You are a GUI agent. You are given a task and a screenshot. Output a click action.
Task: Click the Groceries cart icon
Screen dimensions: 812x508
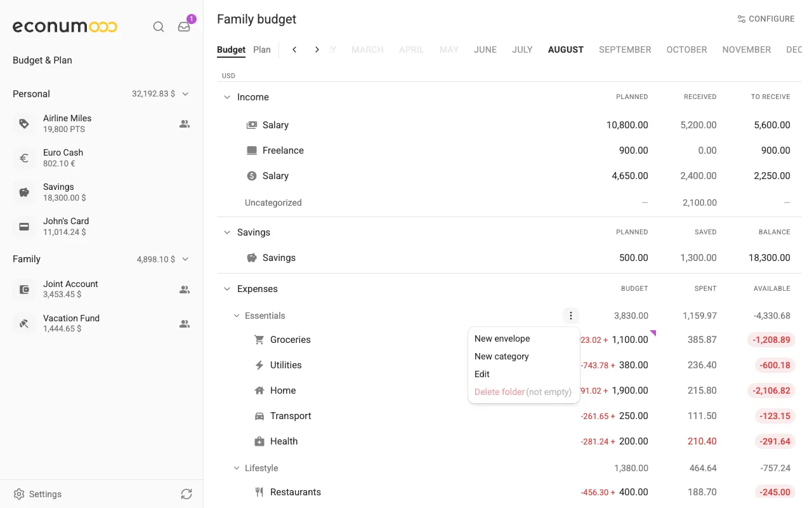[259, 340]
